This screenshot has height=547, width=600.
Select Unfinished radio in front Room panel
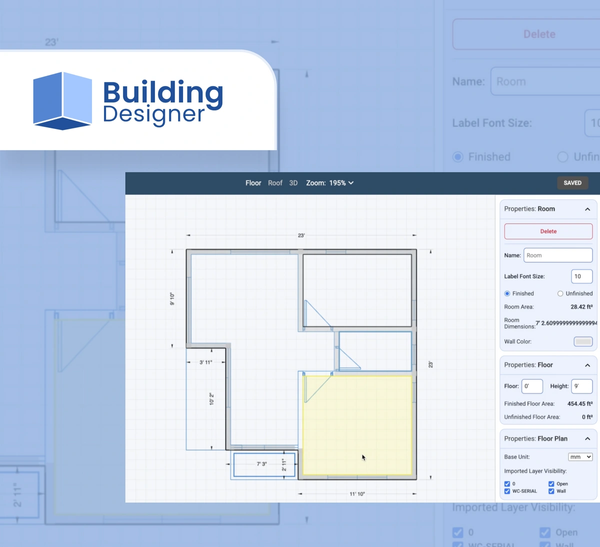click(560, 294)
